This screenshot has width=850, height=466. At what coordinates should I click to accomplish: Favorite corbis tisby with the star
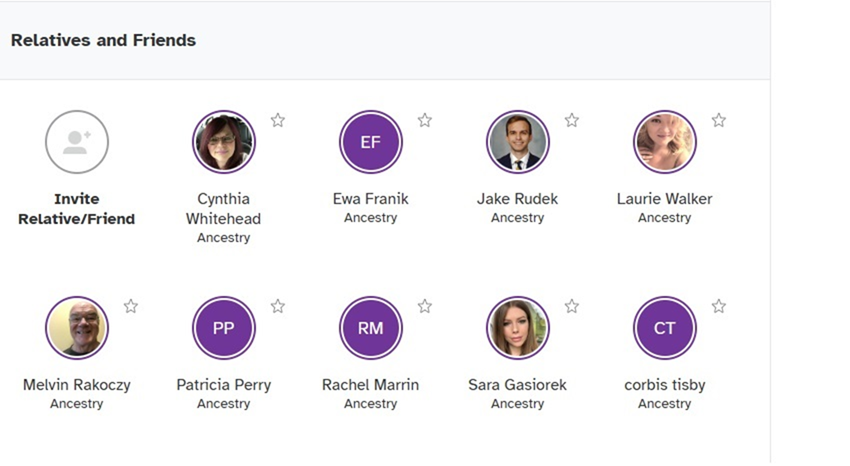click(x=718, y=306)
